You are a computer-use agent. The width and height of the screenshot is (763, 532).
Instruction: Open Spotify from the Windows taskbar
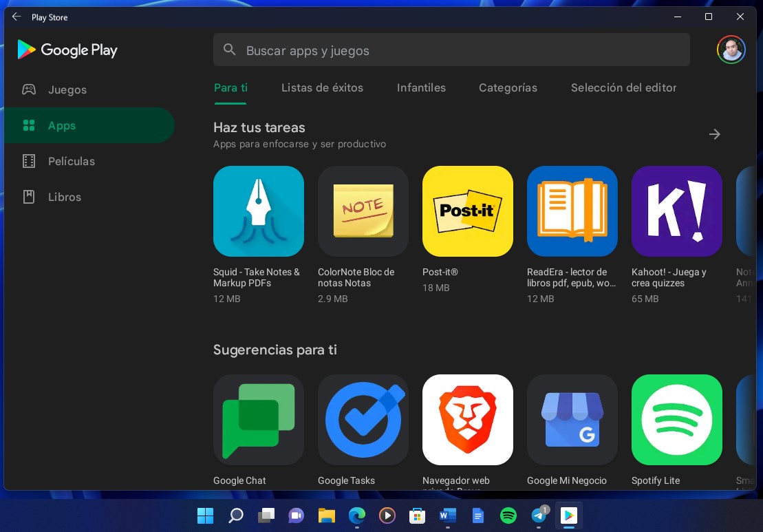pyautogui.click(x=508, y=515)
